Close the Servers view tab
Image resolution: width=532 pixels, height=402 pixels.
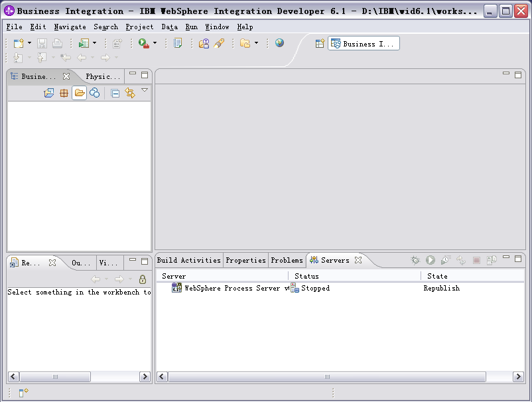[x=358, y=260]
